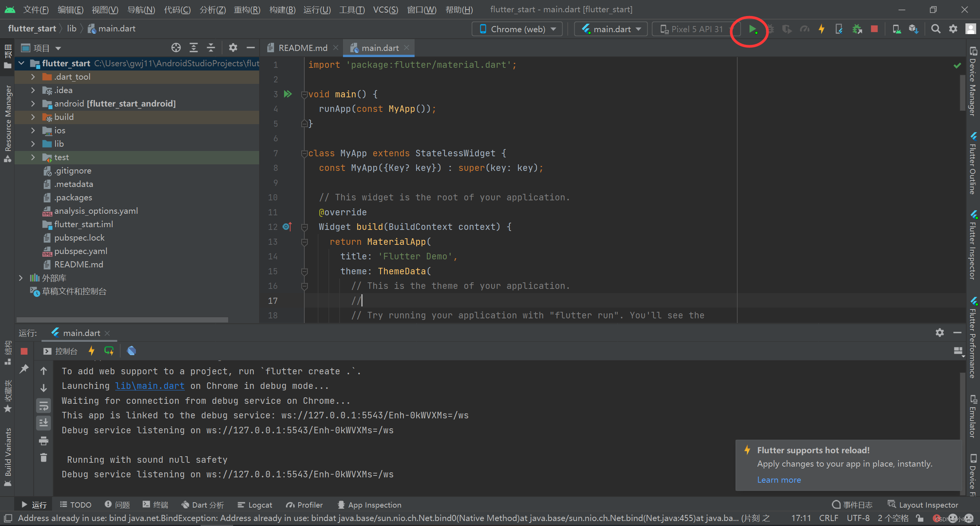Screen dimensions: 980x526
Task: Toggle the Flutter Outline side panel
Action: (973, 164)
